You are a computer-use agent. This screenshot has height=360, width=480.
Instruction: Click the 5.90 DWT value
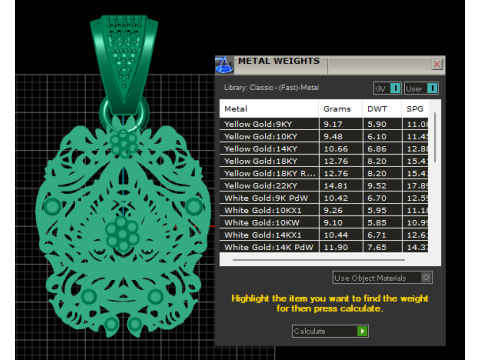click(377, 124)
